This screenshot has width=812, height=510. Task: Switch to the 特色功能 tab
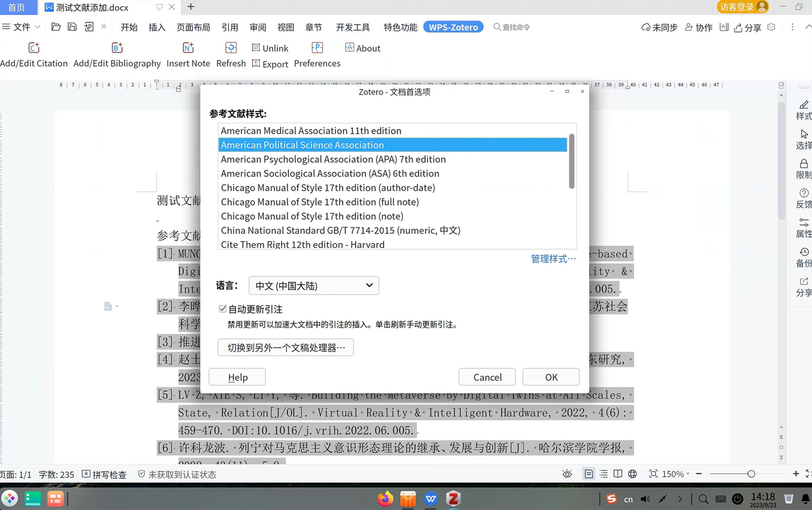pos(401,27)
